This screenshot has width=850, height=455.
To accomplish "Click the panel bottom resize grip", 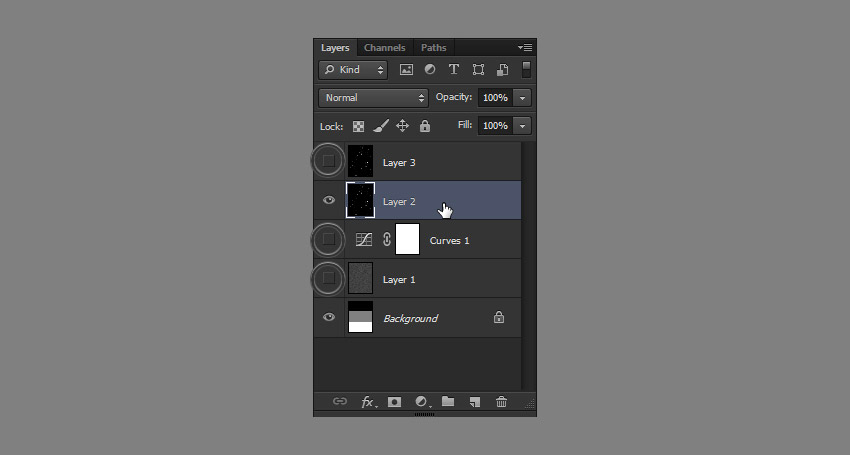I will point(424,414).
